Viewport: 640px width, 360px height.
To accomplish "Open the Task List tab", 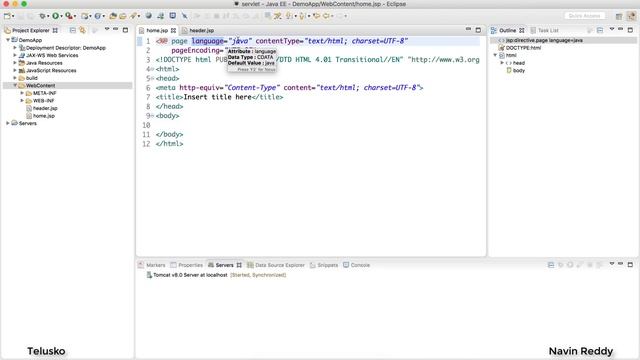I will pos(548,31).
